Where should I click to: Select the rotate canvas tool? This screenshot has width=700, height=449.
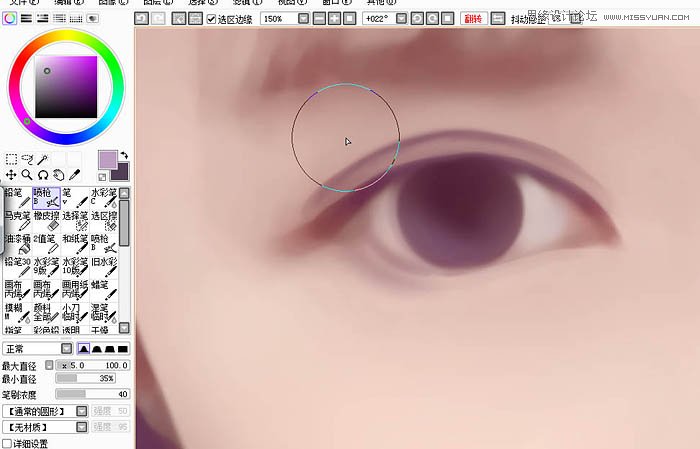tap(43, 175)
